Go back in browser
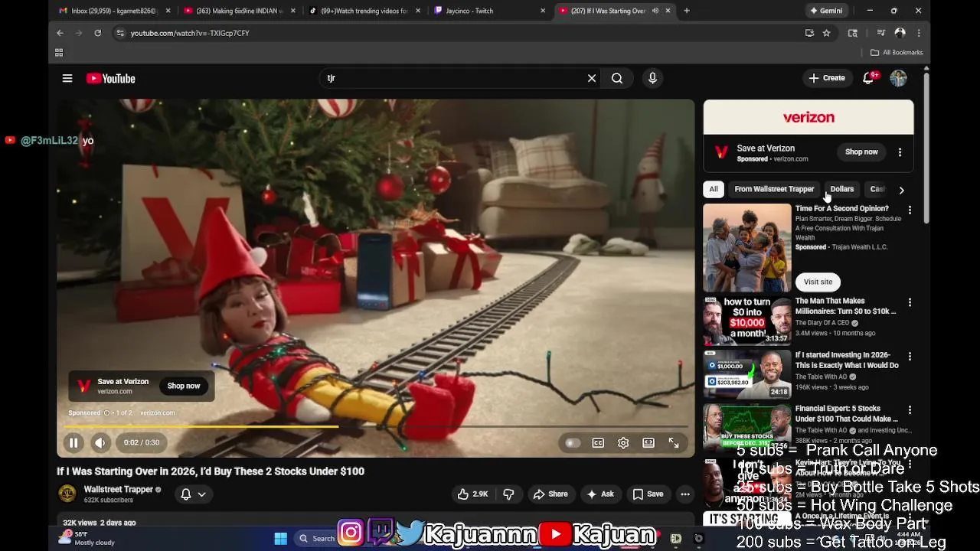Image resolution: width=980 pixels, height=551 pixels. coord(60,33)
